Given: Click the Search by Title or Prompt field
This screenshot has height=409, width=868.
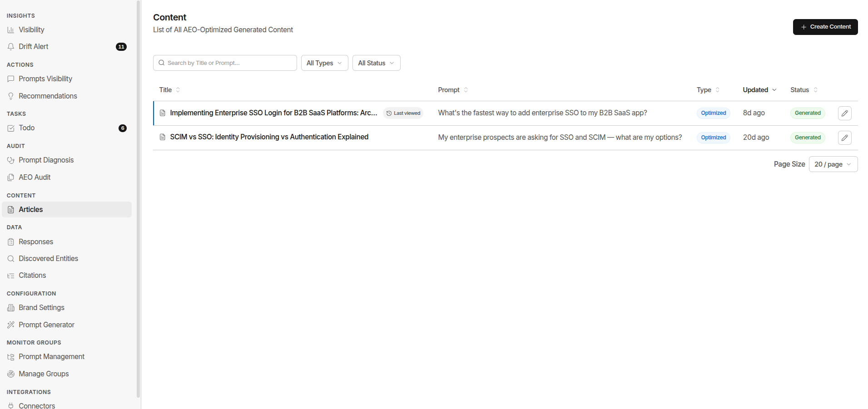Looking at the screenshot, I should [x=225, y=63].
